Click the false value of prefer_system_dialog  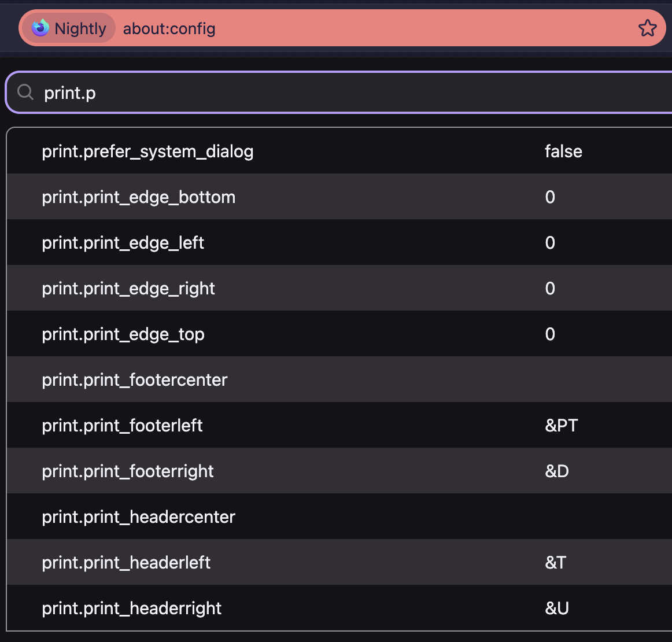click(563, 152)
